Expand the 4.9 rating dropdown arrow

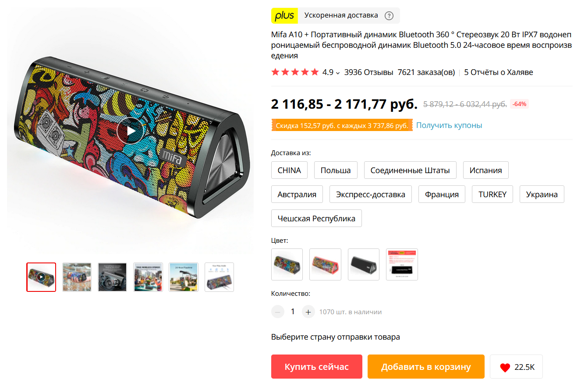click(338, 73)
